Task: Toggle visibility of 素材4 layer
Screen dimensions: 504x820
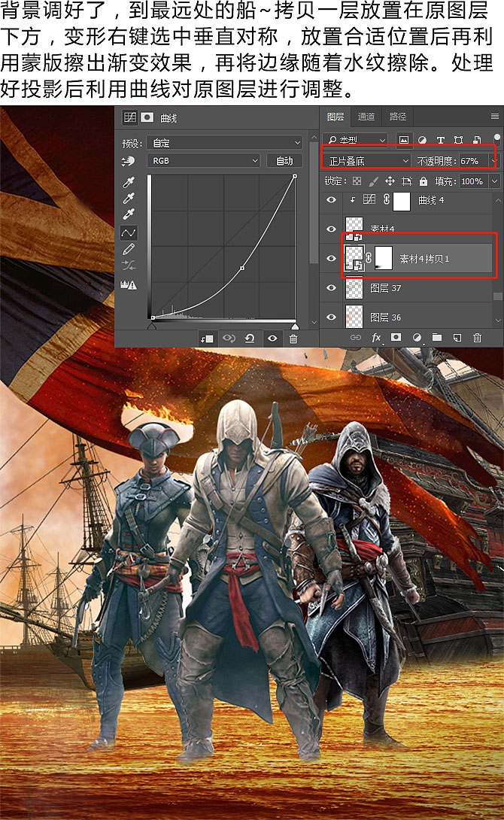Action: 331,229
